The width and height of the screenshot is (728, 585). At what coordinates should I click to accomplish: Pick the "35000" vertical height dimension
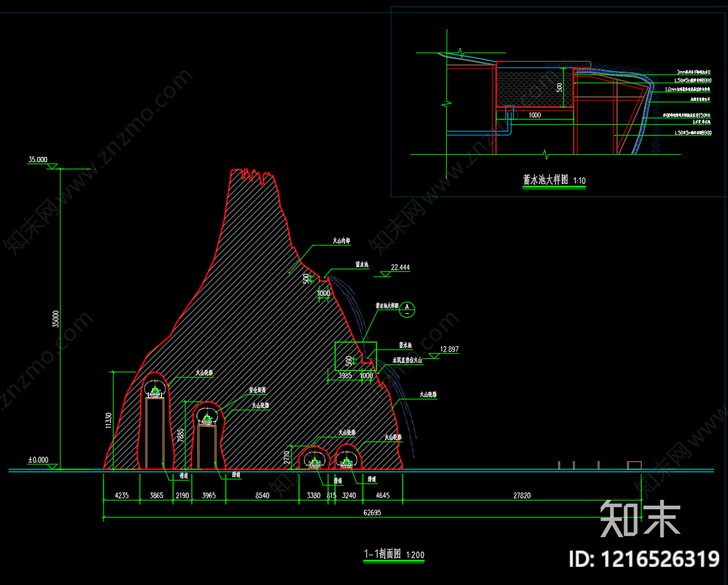pyautogui.click(x=56, y=319)
